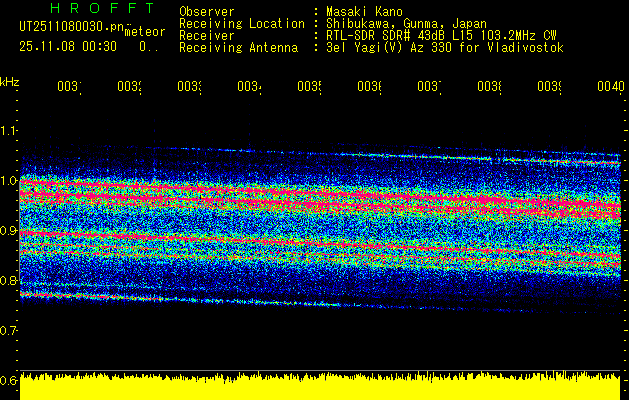
Task: Click the 0.9 frequency axis label
Action: tap(9, 231)
